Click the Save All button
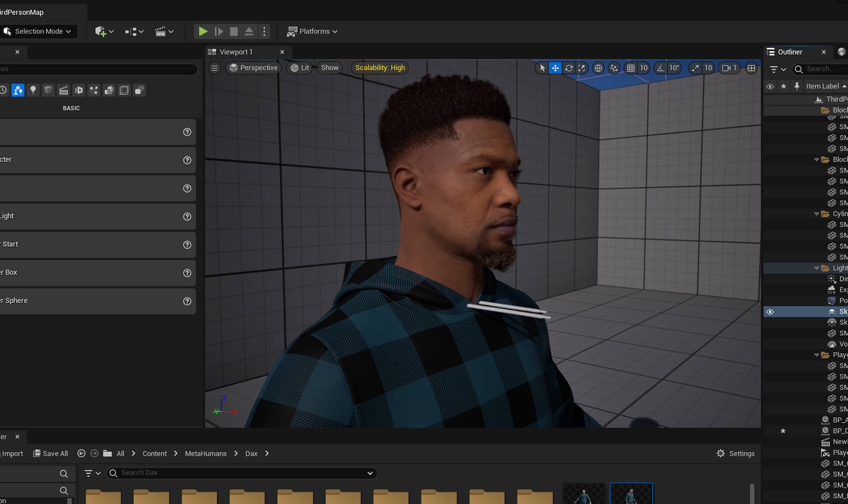The width and height of the screenshot is (848, 504). [x=50, y=454]
